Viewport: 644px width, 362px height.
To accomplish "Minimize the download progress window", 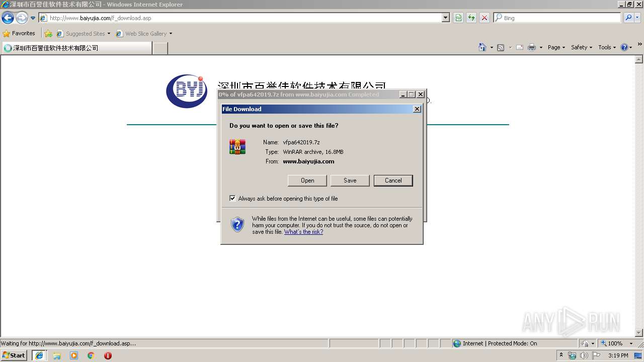I will tap(403, 95).
